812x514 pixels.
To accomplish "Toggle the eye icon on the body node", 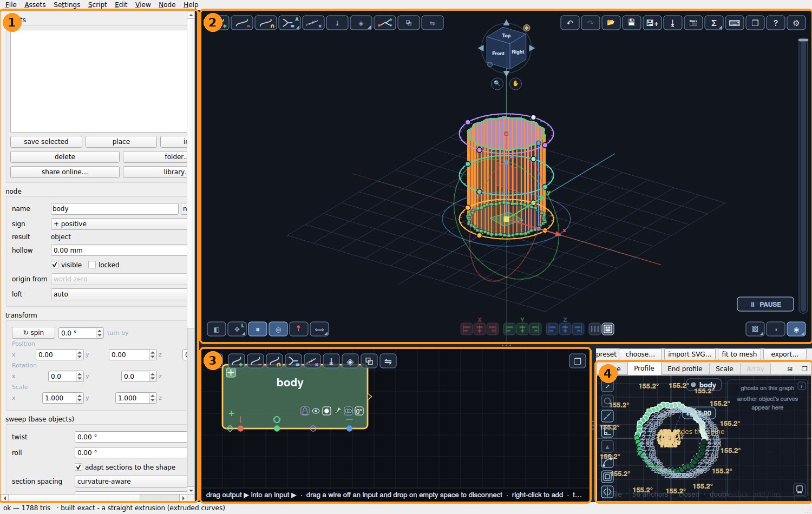I will point(316,411).
